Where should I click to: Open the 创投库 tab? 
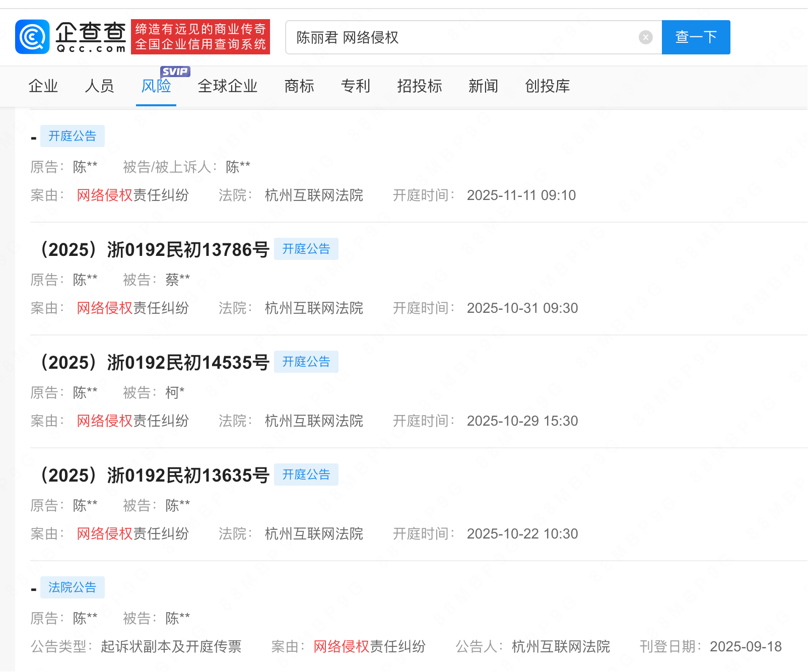[548, 86]
